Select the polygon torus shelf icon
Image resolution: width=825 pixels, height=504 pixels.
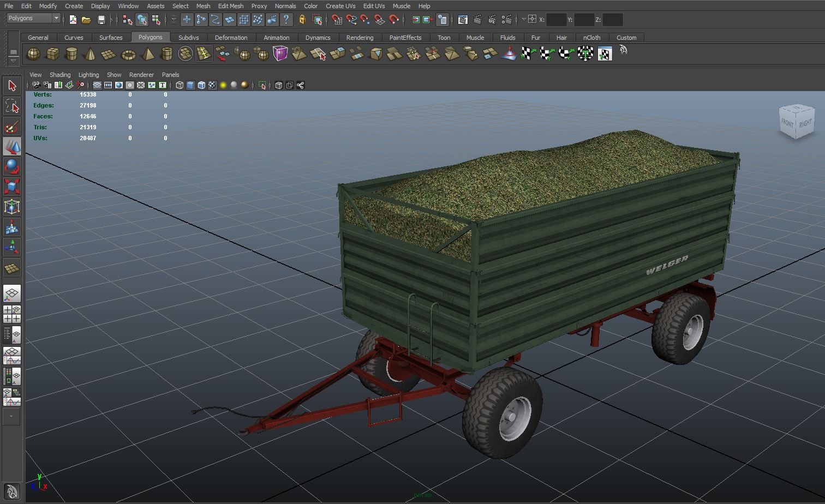(x=128, y=54)
